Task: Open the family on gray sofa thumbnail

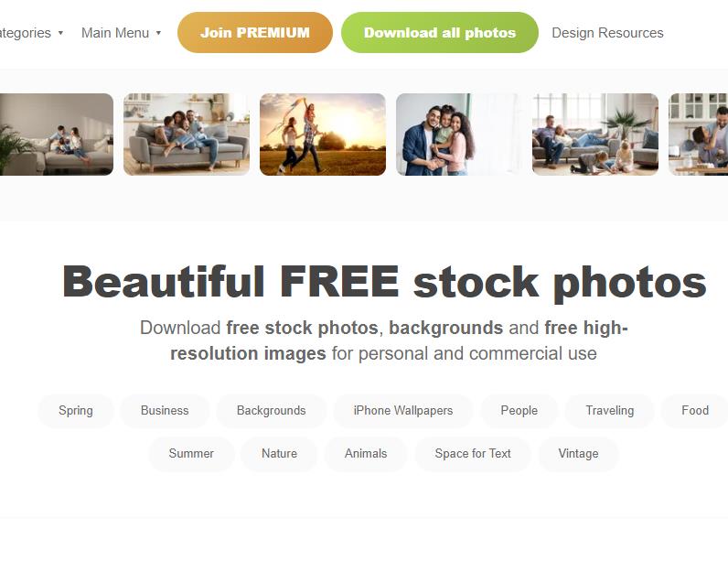Action: point(187,135)
